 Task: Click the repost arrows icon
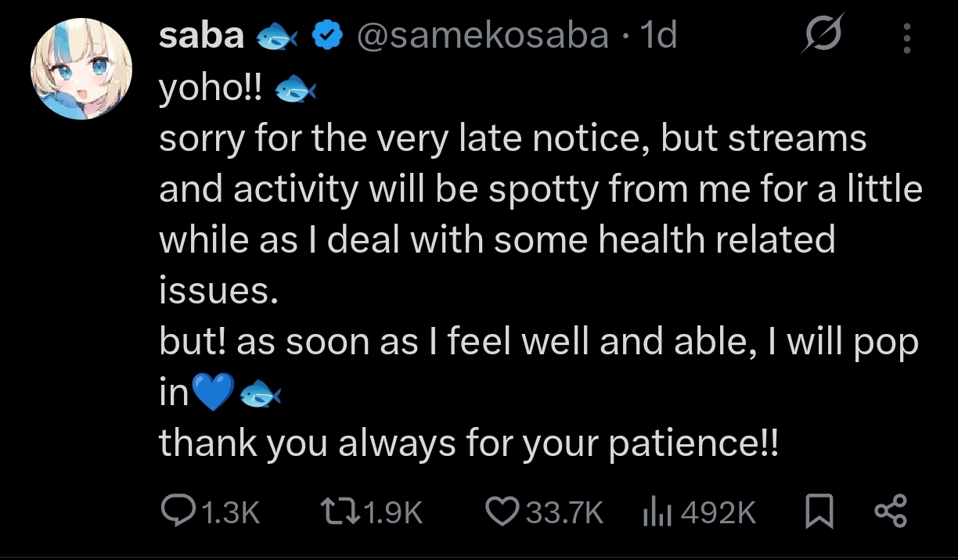[340, 512]
